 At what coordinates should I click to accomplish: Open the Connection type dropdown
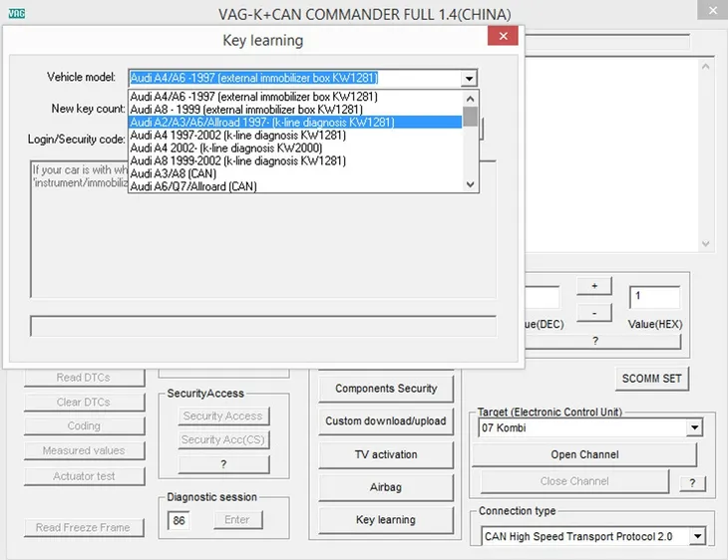[x=697, y=537]
